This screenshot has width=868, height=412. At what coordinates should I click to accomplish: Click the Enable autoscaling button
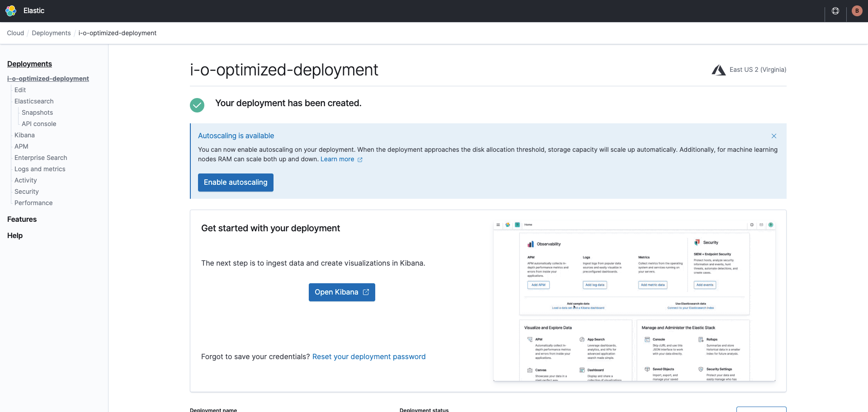(236, 183)
